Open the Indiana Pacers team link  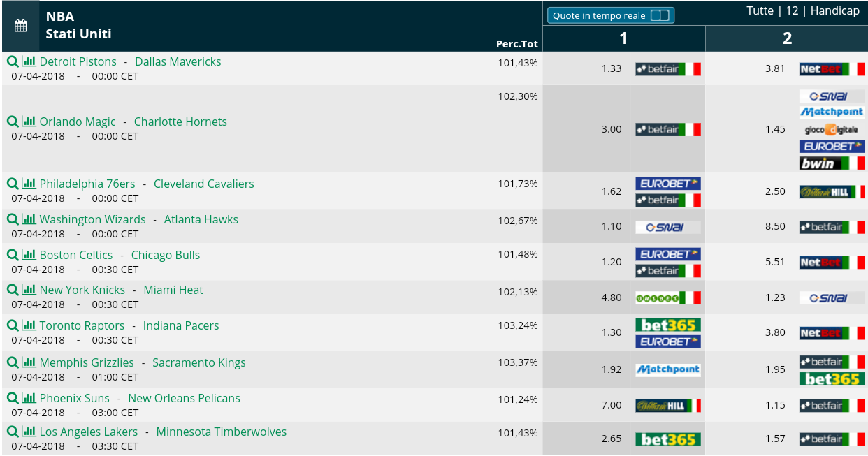[181, 325]
